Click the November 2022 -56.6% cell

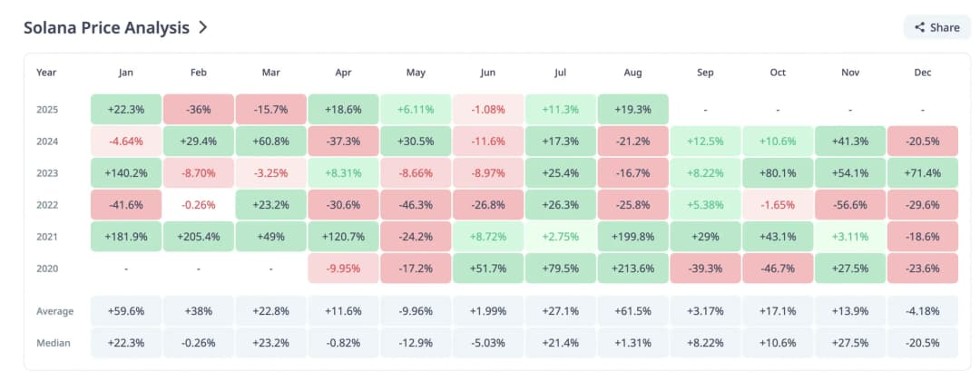pos(850,204)
